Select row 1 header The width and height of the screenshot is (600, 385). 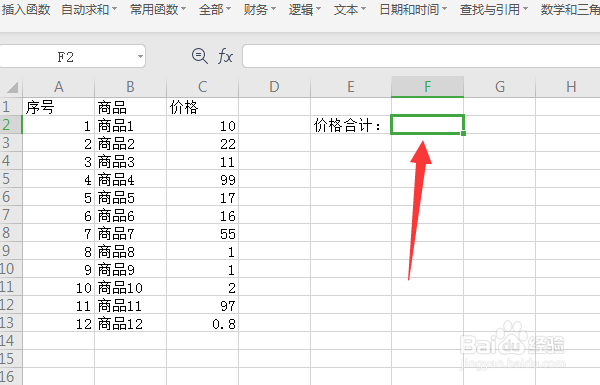tap(11, 107)
